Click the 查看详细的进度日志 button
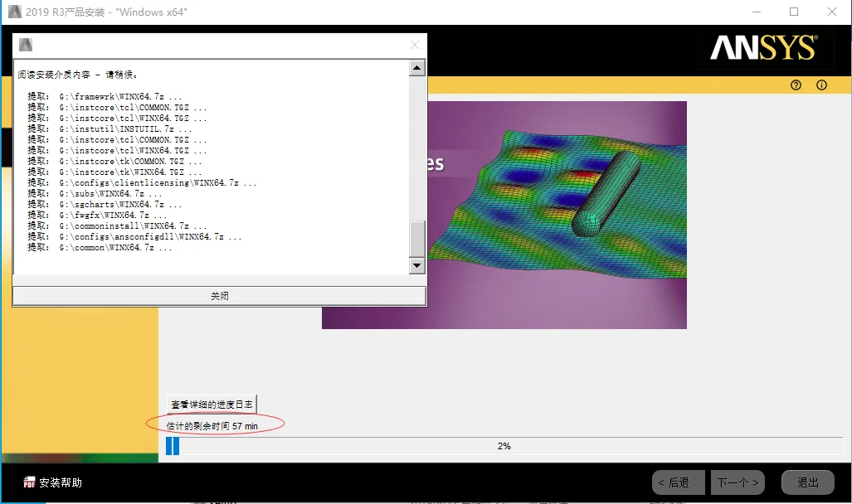The width and height of the screenshot is (852, 504). [212, 404]
